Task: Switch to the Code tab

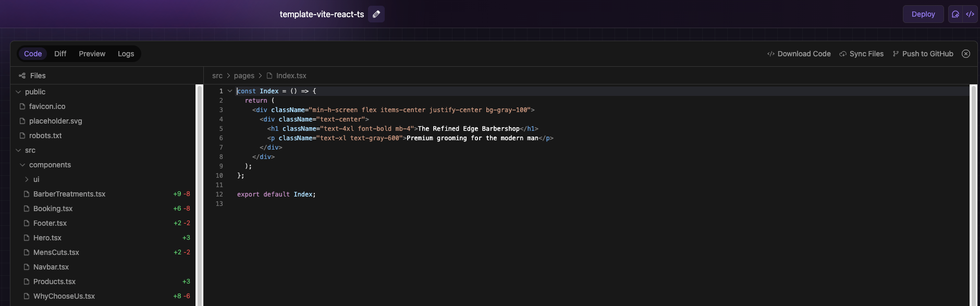Action: tap(33, 54)
